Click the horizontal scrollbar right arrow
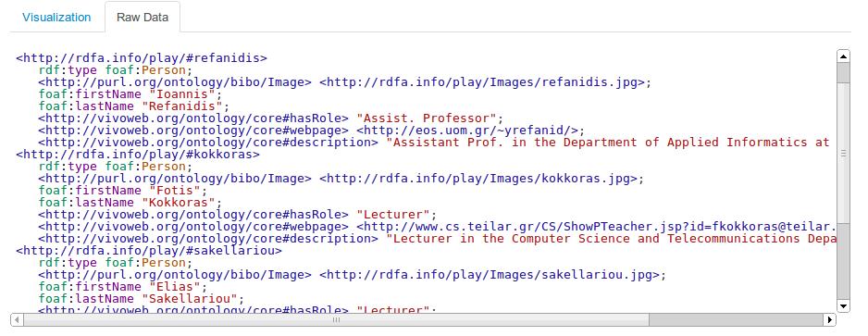This screenshot has width=868, height=336. [x=829, y=319]
